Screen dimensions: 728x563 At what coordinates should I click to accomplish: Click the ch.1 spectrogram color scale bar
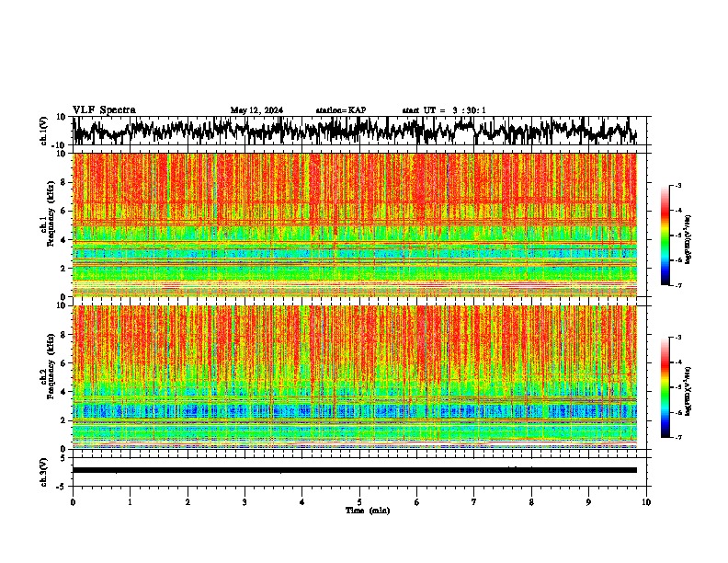[x=665, y=236]
